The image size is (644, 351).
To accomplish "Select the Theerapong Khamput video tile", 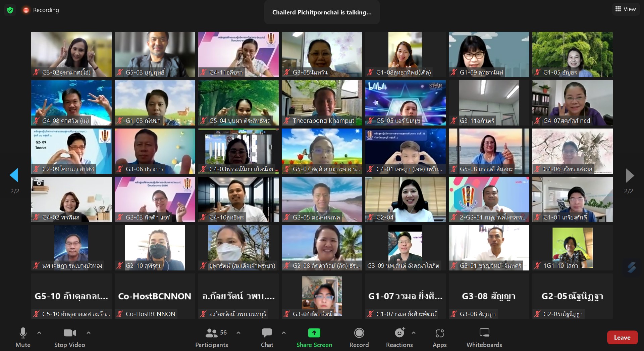I will [x=322, y=102].
